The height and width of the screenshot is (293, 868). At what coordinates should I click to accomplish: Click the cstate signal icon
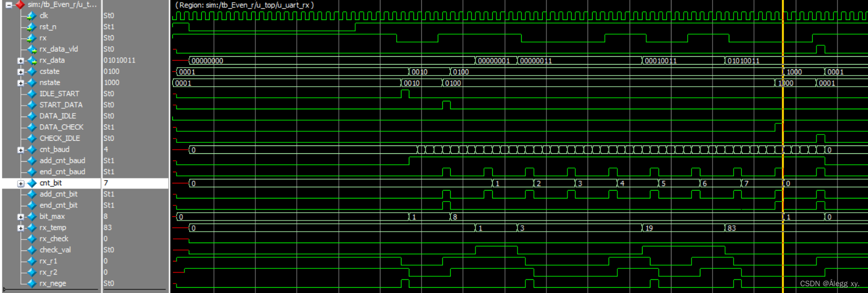[32, 71]
